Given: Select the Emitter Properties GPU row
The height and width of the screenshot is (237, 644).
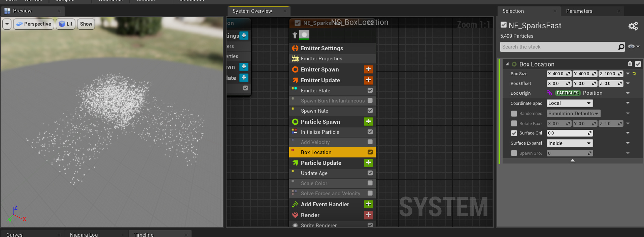Looking at the screenshot, I should pos(332,59).
